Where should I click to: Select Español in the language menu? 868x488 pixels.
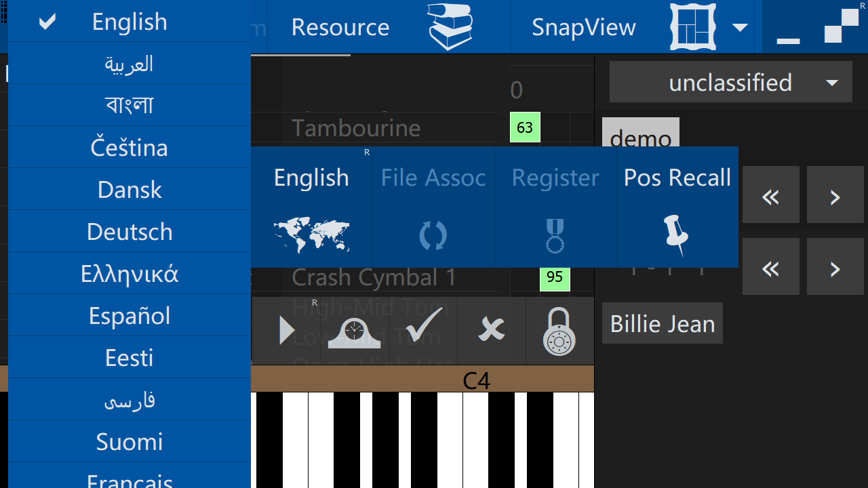[x=129, y=316]
